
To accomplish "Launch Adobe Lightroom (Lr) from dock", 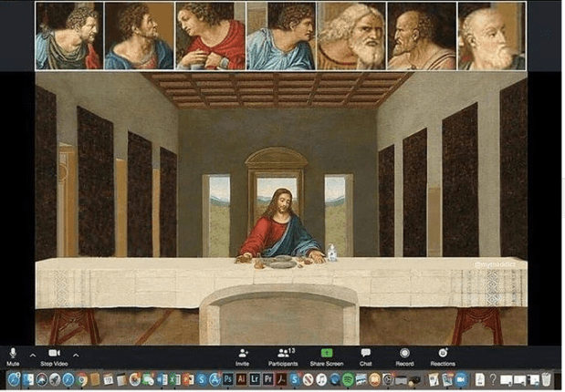I will tap(255, 379).
